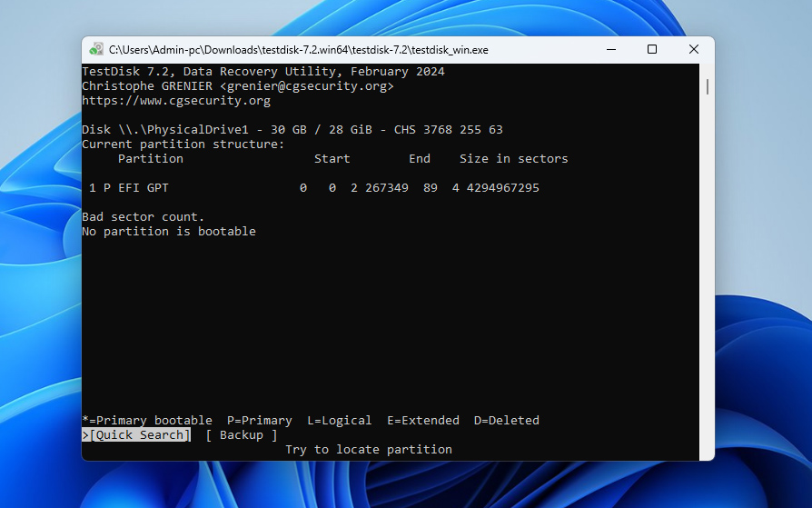Click the 'Disk \\.\PhysicalDrive1' line
Image resolution: width=812 pixels, height=508 pixels.
click(292, 130)
